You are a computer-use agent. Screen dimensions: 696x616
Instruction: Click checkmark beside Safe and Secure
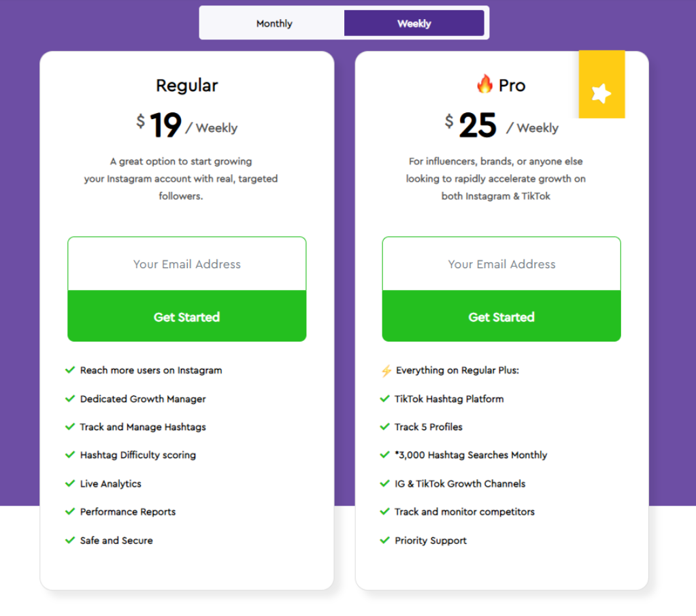[x=70, y=540]
